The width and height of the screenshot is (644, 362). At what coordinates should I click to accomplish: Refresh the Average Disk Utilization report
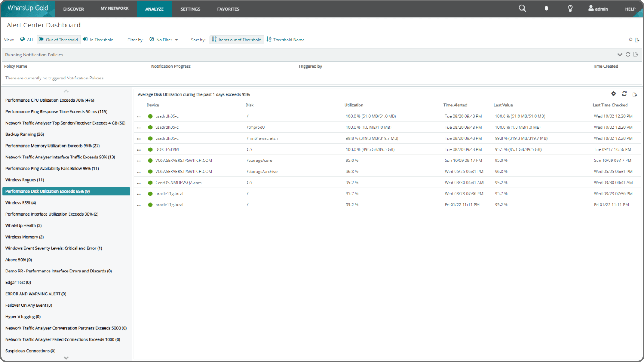624,94
